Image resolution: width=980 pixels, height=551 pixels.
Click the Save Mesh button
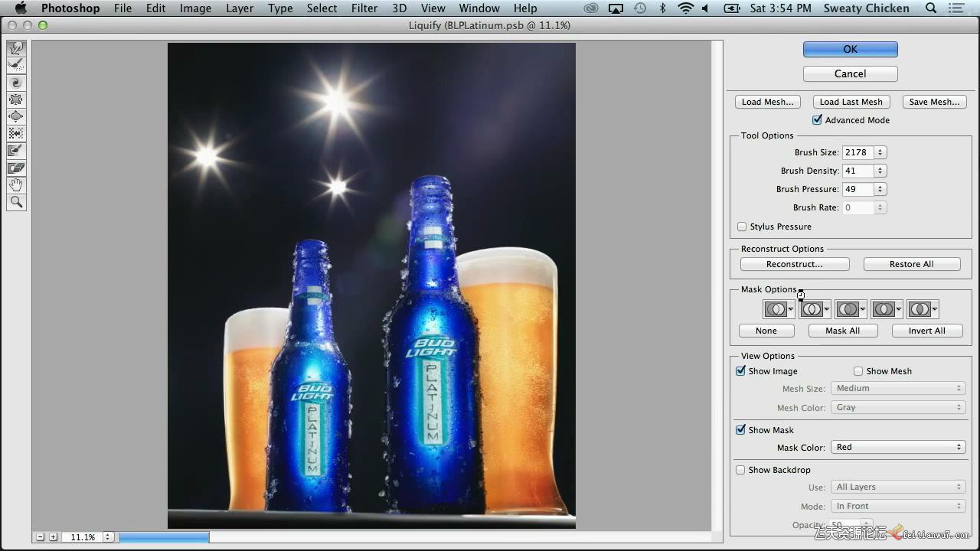click(934, 102)
